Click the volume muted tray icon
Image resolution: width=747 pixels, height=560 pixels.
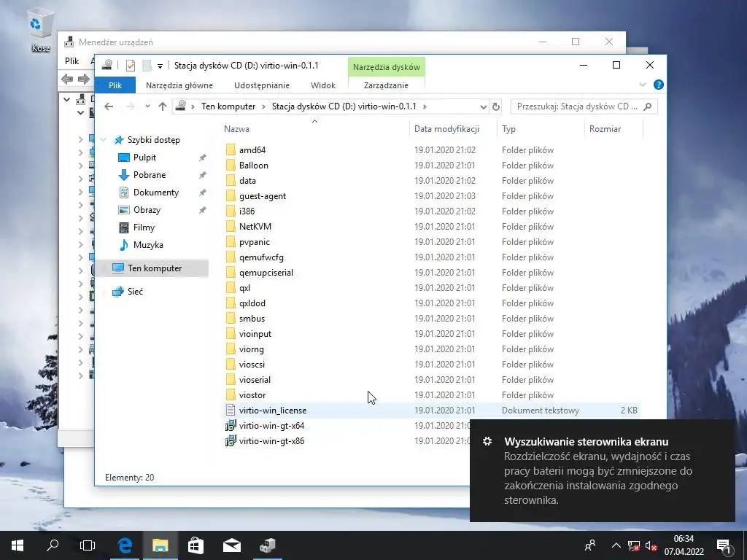[x=651, y=546]
